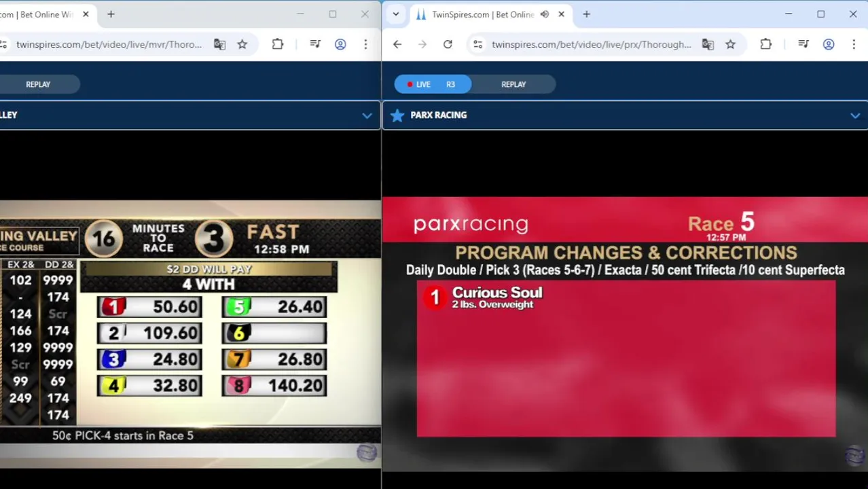Click Parx Racing video stream
This screenshot has height=489, width=868.
pos(625,333)
